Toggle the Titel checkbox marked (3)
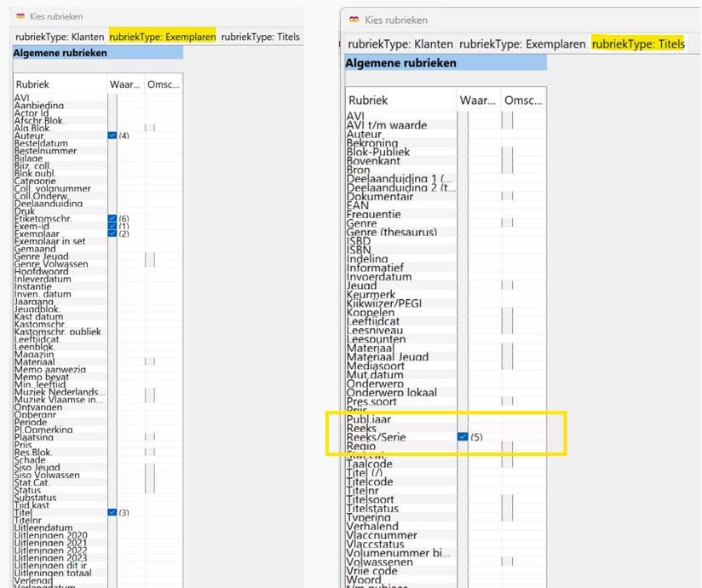The height and width of the screenshot is (588, 702). point(112,512)
